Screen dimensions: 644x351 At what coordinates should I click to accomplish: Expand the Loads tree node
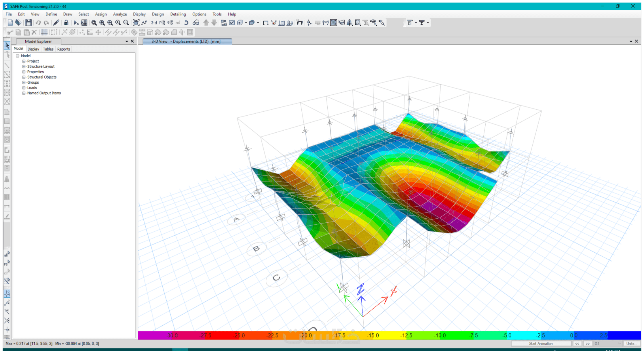click(x=24, y=88)
